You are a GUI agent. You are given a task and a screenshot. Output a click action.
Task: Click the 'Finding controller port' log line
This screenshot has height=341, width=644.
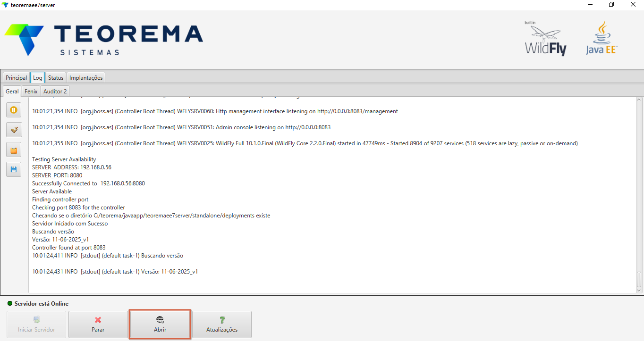point(60,200)
